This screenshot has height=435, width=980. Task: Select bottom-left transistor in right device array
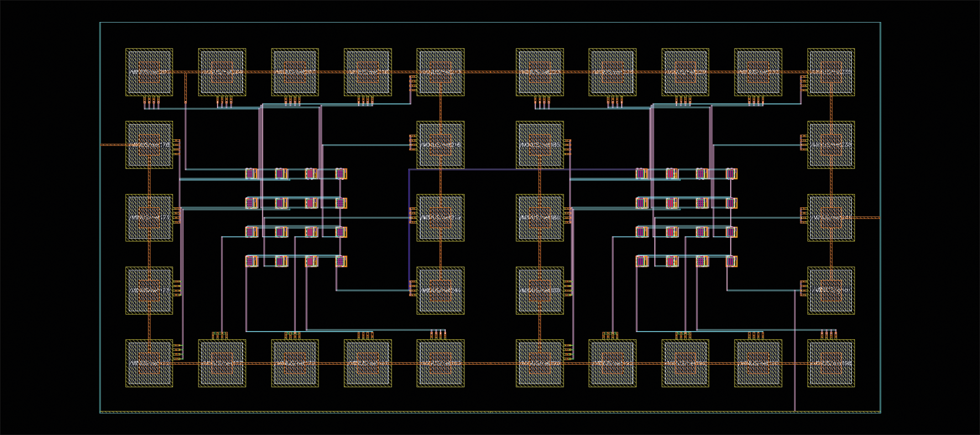point(642,261)
